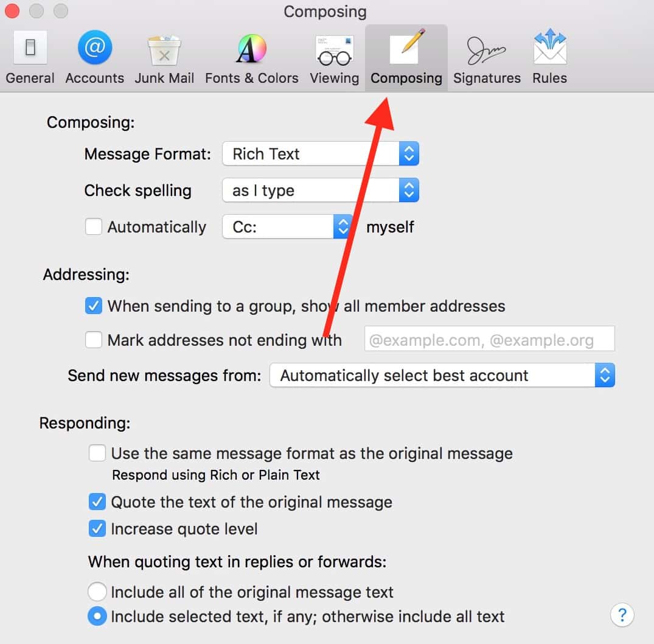Click the Viewing glasses icon
The height and width of the screenshot is (644, 654).
[x=335, y=51]
